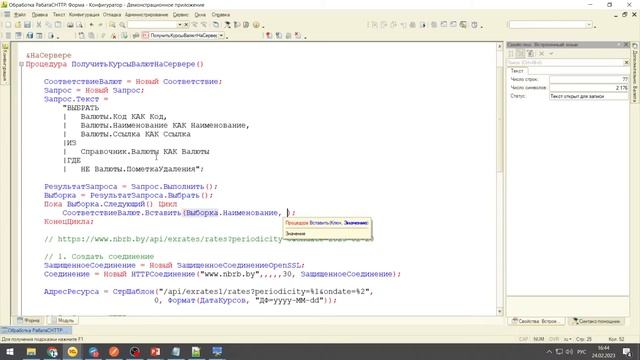Click the clock-shaped debug toolbar icon
This screenshot has width=640, height=360.
tap(474, 25)
